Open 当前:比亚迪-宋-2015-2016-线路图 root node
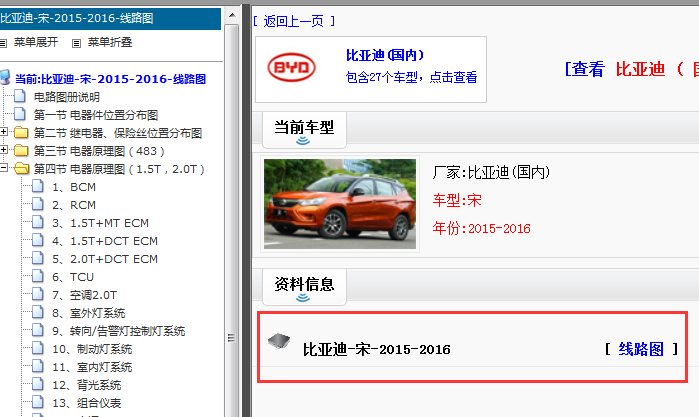Screen dimensions: 699x417 110,79
